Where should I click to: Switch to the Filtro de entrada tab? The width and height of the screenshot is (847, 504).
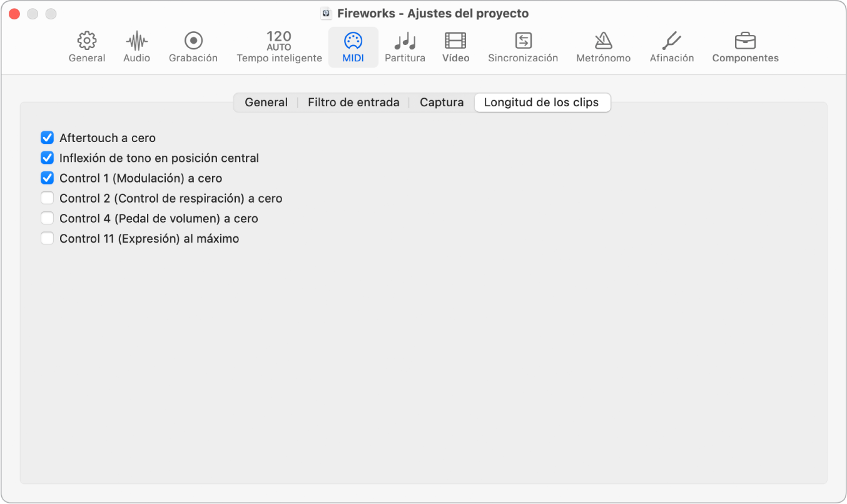point(353,102)
